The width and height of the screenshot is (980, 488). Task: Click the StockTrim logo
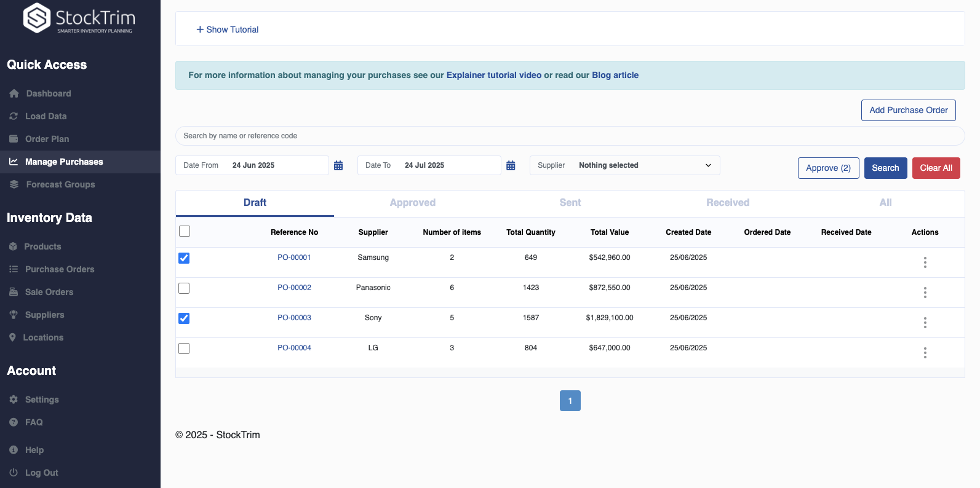79,18
